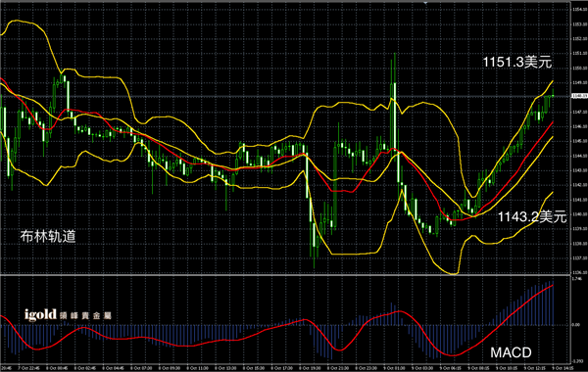This screenshot has width=588, height=372.
Task: Click the highlighted current price tag on axis
Action: (x=579, y=96)
